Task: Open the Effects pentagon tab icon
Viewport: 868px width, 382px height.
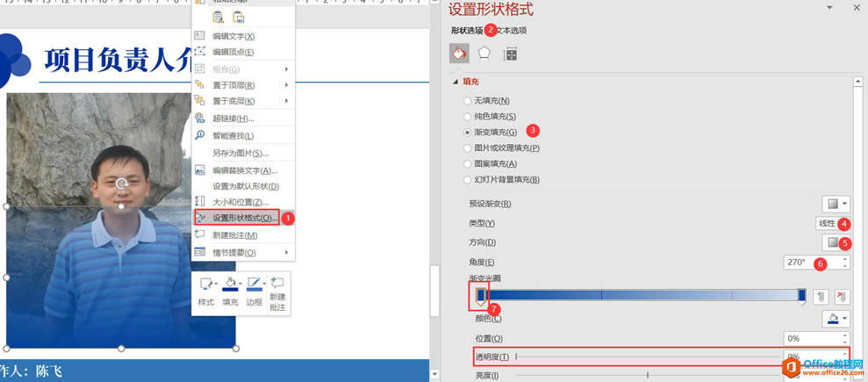Action: point(484,54)
